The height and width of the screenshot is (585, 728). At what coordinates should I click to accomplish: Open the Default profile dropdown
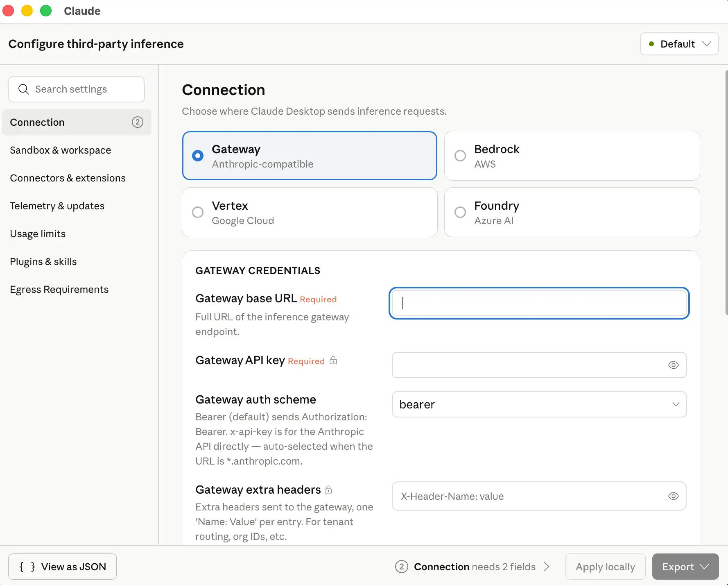[x=679, y=44]
